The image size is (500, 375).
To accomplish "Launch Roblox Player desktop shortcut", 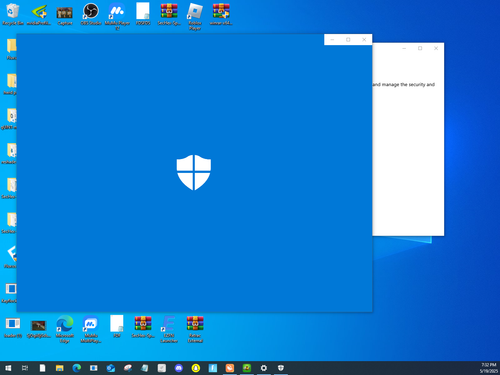I will [x=195, y=16].
